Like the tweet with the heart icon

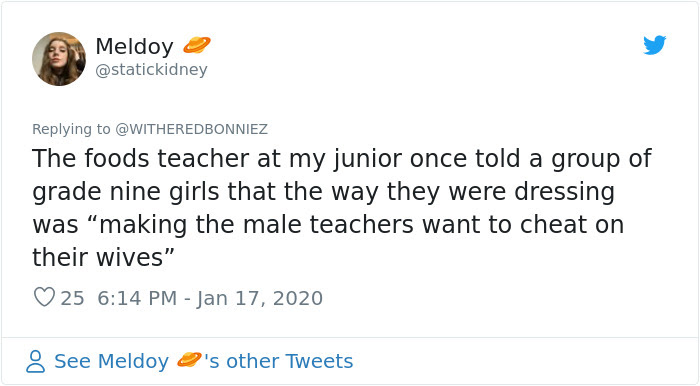[45, 297]
